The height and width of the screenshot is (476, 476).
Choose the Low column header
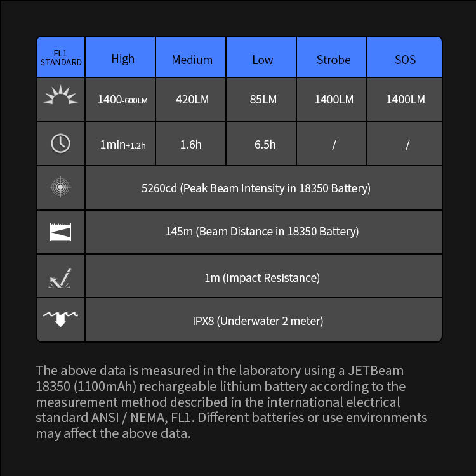pos(262,60)
